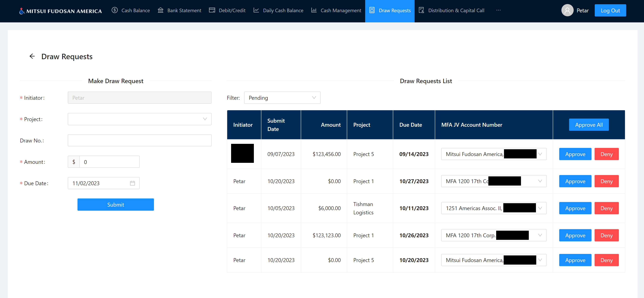
Task: Click the Daily Cash Balance chart icon
Action: [256, 10]
